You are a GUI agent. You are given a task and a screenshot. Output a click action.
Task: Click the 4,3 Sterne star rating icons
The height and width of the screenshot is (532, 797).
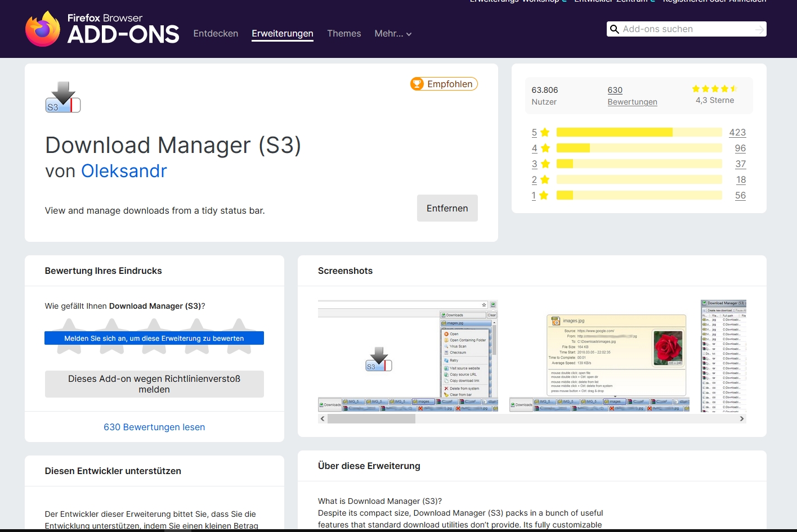click(x=715, y=89)
